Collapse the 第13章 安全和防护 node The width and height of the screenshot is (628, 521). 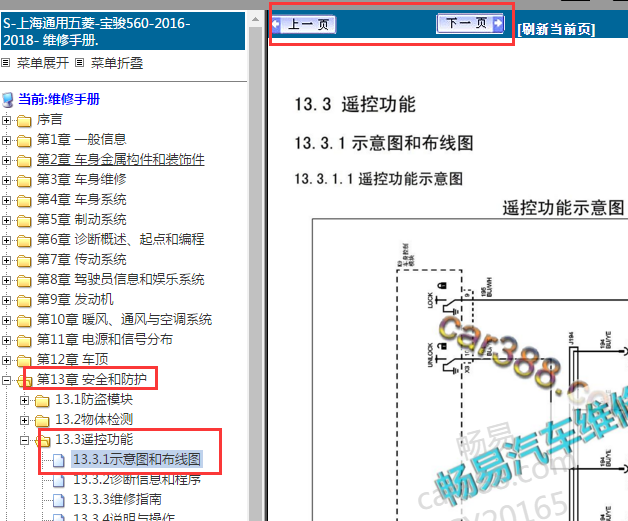(6, 380)
